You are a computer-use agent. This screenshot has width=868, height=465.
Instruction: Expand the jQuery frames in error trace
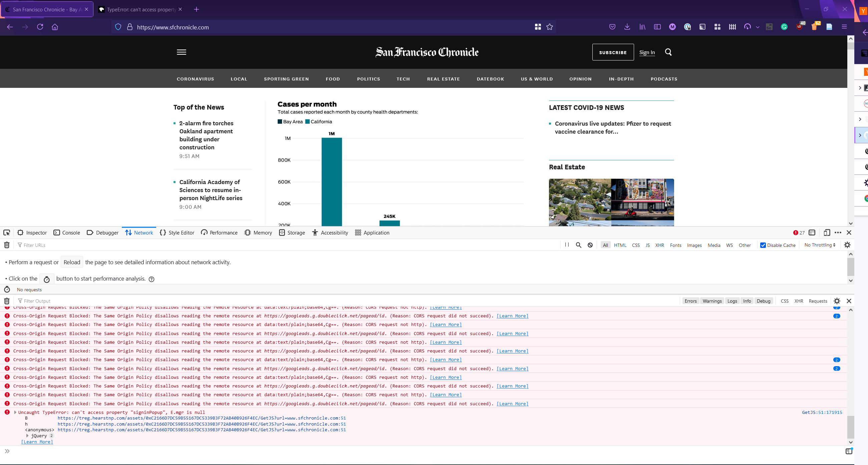[27, 435]
